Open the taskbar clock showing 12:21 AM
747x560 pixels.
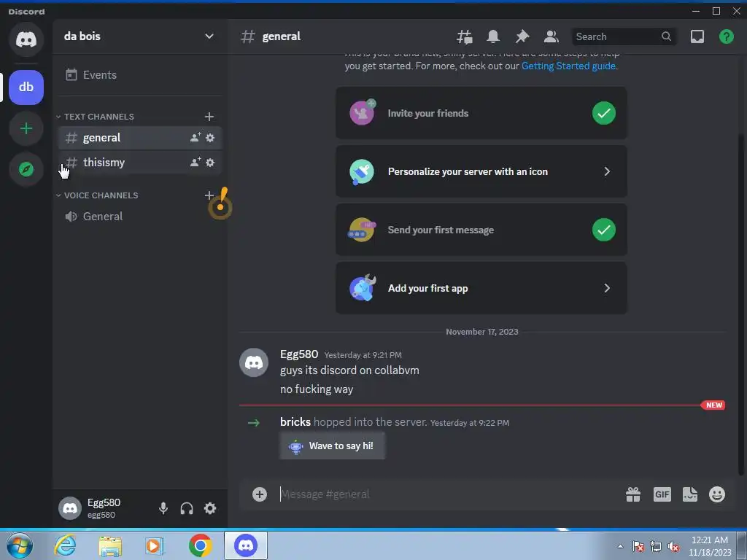point(710,546)
